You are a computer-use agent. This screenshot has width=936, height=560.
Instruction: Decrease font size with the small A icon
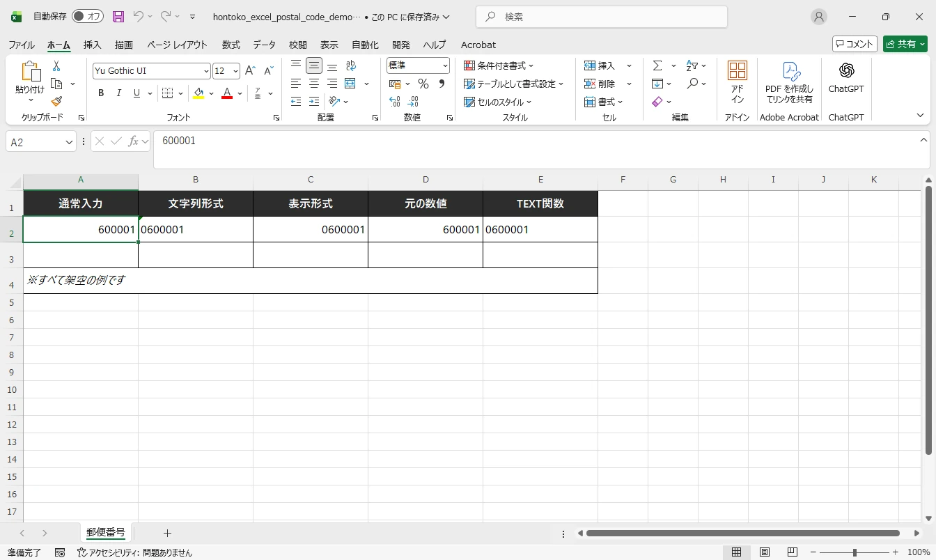pos(268,70)
